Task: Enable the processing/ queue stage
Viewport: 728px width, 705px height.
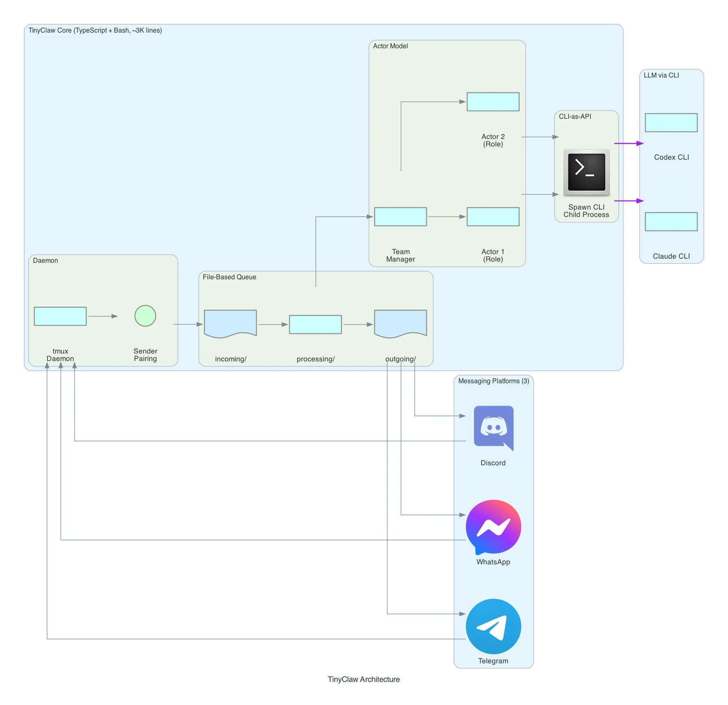Action: tap(315, 324)
